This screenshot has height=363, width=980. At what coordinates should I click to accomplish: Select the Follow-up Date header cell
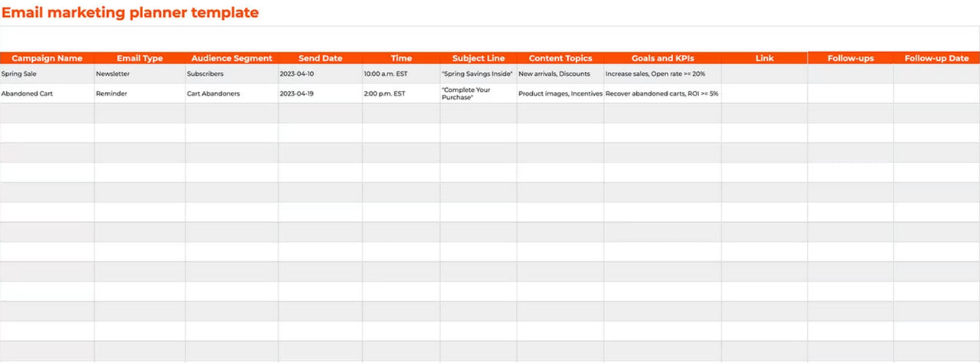[936, 58]
